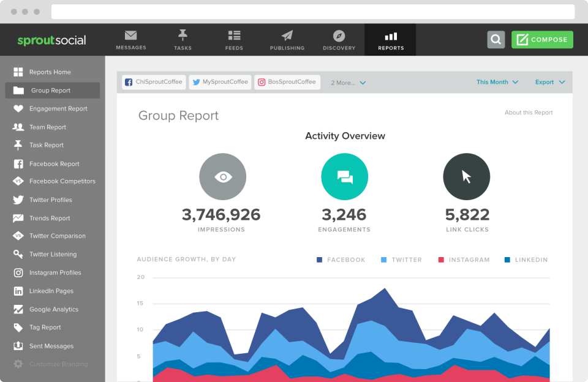Screen dimensions: 588x382
Task: Toggle the Facebook legend swatch
Action: coord(320,260)
